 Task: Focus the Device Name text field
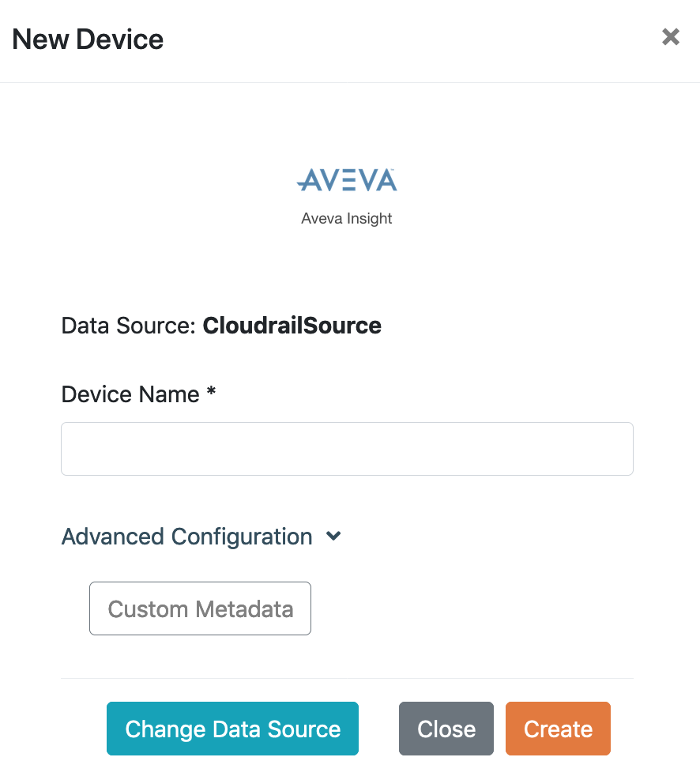tap(347, 449)
